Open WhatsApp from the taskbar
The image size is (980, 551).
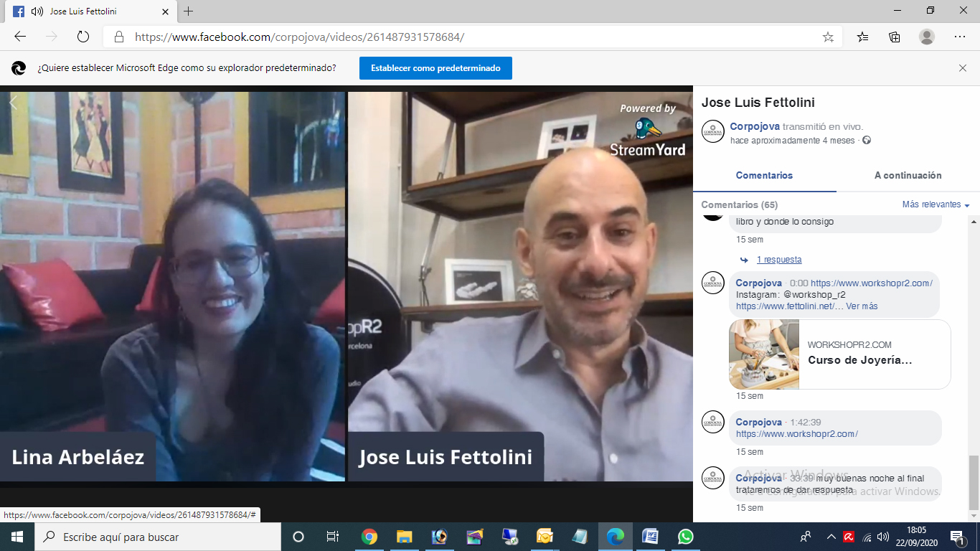685,537
